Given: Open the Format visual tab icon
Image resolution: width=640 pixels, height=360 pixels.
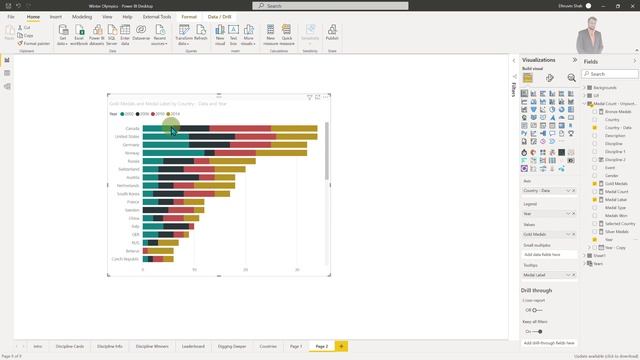Looking at the screenshot, I should click(x=550, y=78).
